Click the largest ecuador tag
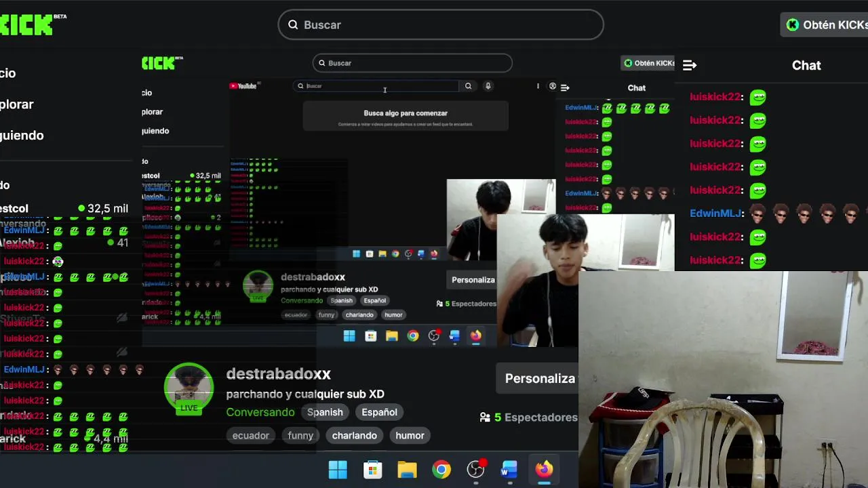This screenshot has height=488, width=868. tap(251, 436)
